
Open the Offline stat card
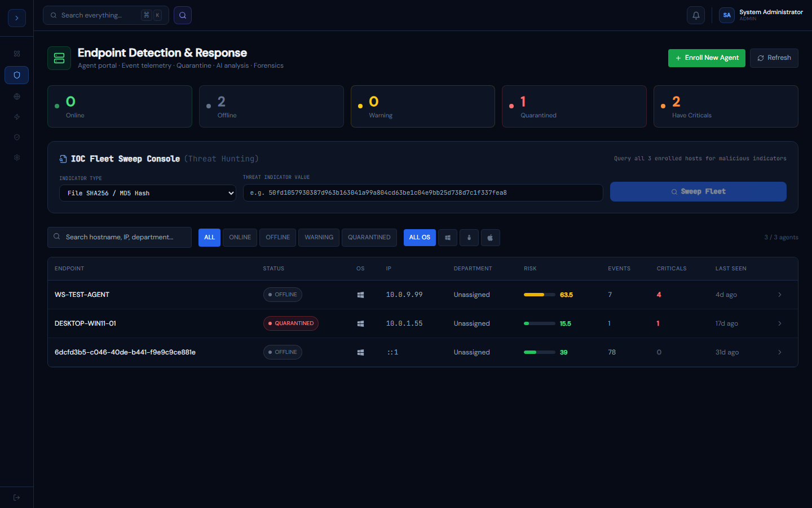[271, 106]
